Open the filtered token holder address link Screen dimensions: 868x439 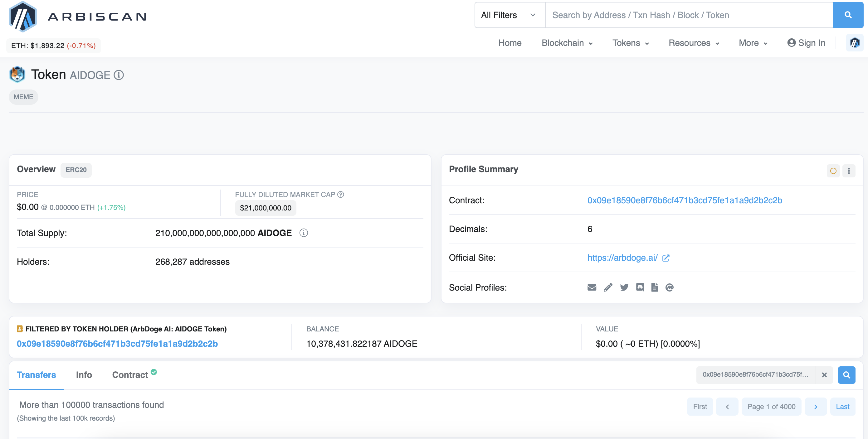[117, 344]
